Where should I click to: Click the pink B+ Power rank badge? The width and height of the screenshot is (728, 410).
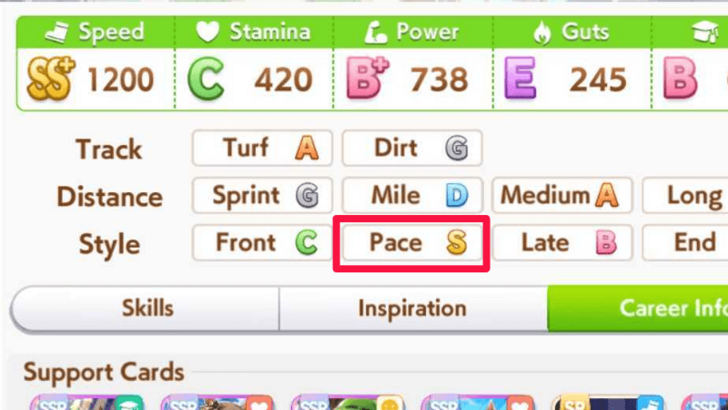click(x=368, y=78)
